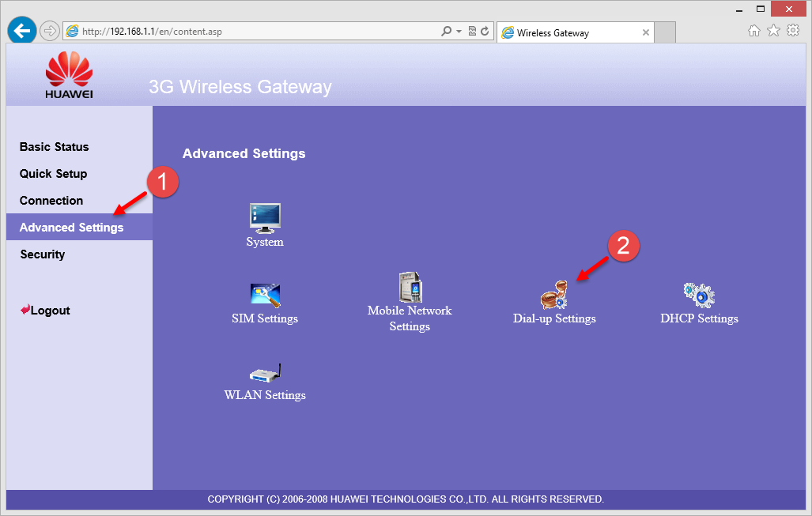Viewport: 812px width, 516px height.
Task: Select Quick Setup in the sidebar
Action: pyautogui.click(x=53, y=174)
